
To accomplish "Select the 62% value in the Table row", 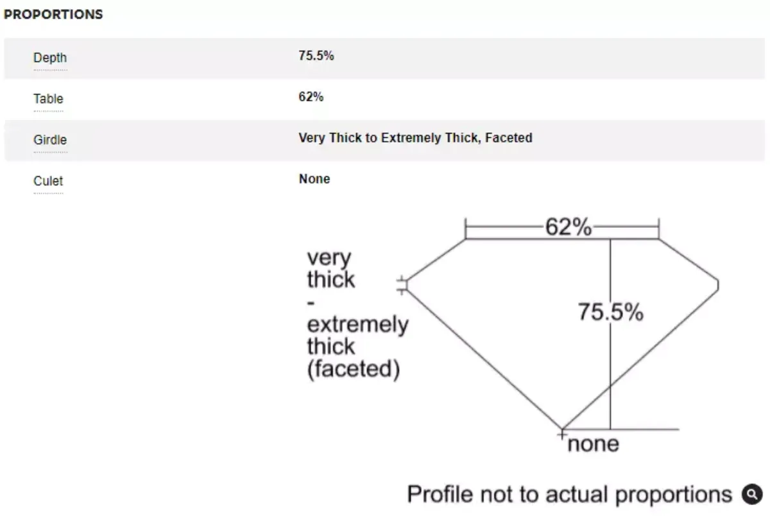I will 311,97.
